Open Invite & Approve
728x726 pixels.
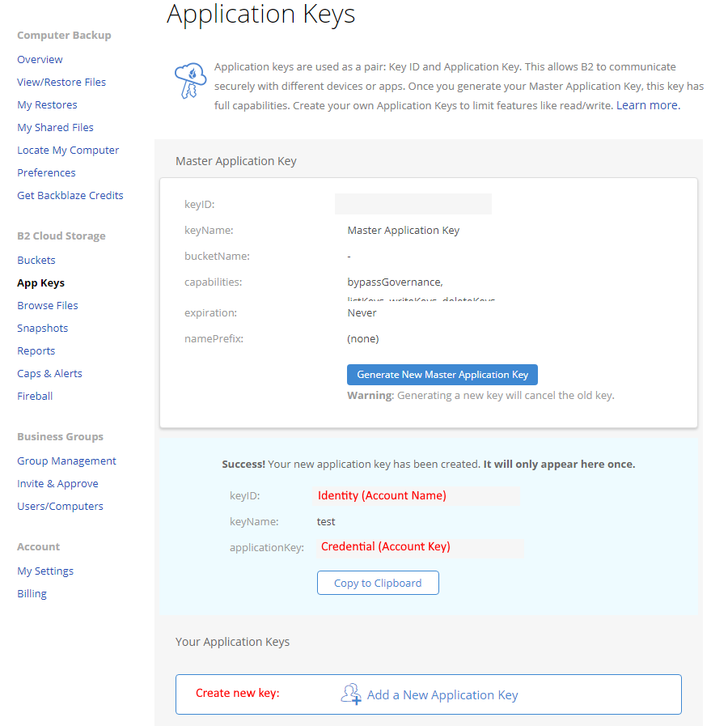57,483
